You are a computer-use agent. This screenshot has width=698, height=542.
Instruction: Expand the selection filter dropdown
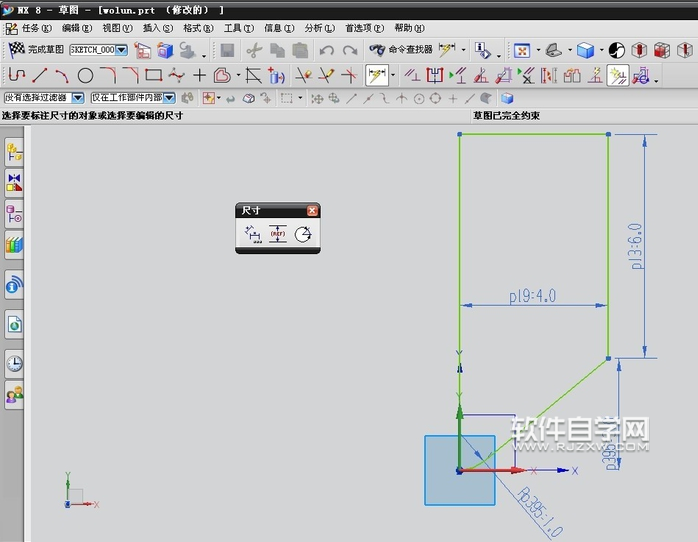(78, 98)
